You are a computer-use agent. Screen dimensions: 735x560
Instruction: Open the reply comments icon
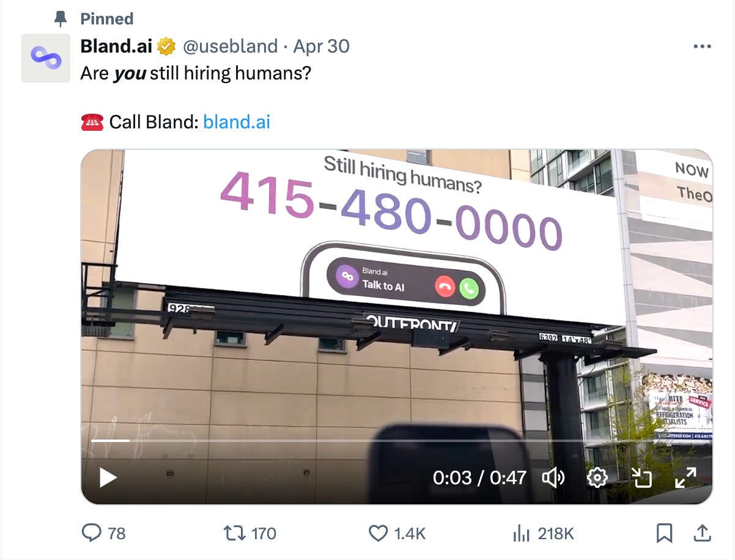(x=91, y=533)
